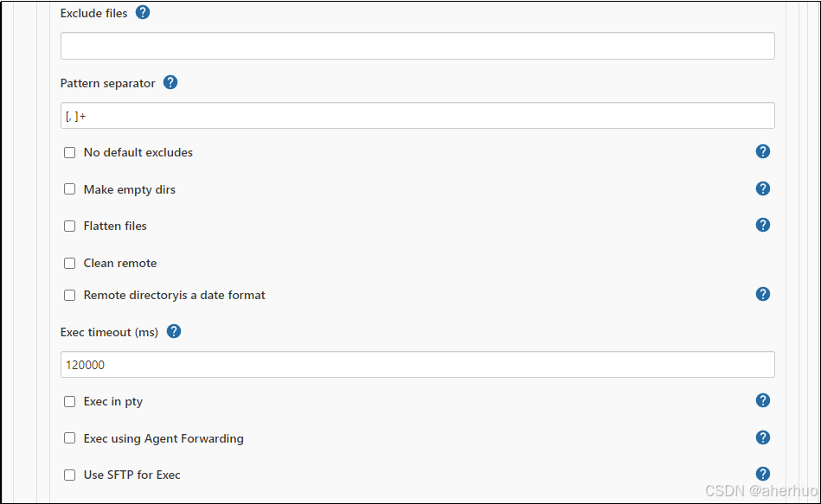
Task: Click the Remote directoryis a date format label
Action: click(x=175, y=296)
